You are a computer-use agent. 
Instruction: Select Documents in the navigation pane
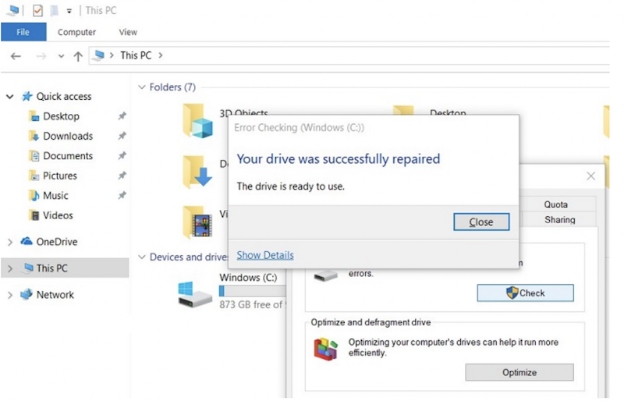pos(68,156)
